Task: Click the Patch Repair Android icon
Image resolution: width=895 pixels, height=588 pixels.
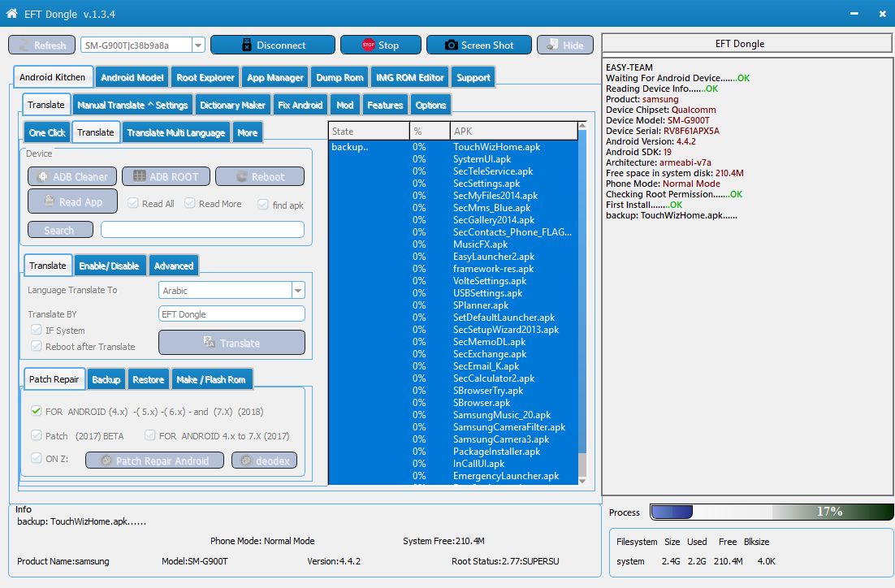Action: (x=106, y=460)
